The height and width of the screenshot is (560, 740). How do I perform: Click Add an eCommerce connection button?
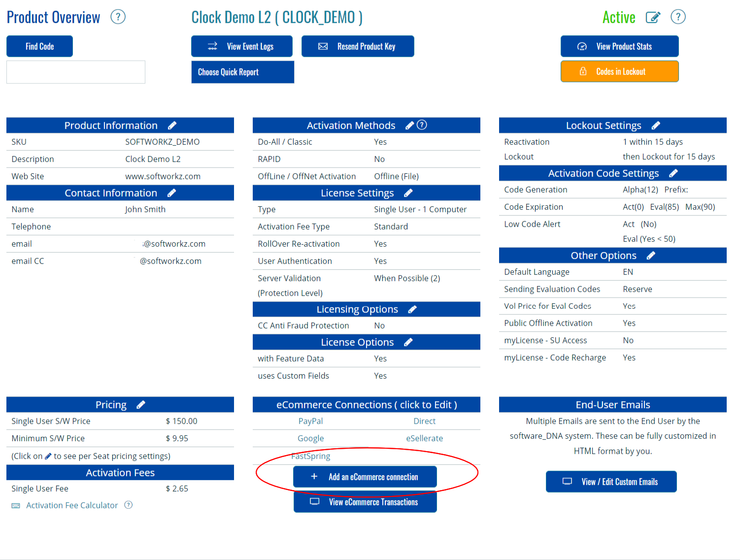pos(365,477)
